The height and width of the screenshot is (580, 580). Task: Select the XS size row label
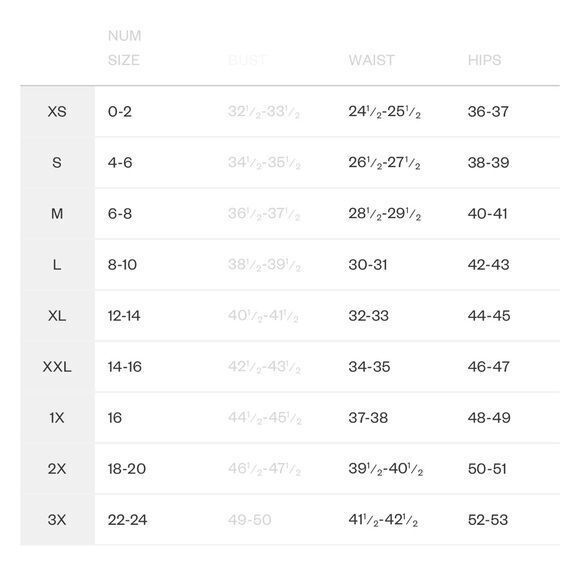tap(57, 111)
